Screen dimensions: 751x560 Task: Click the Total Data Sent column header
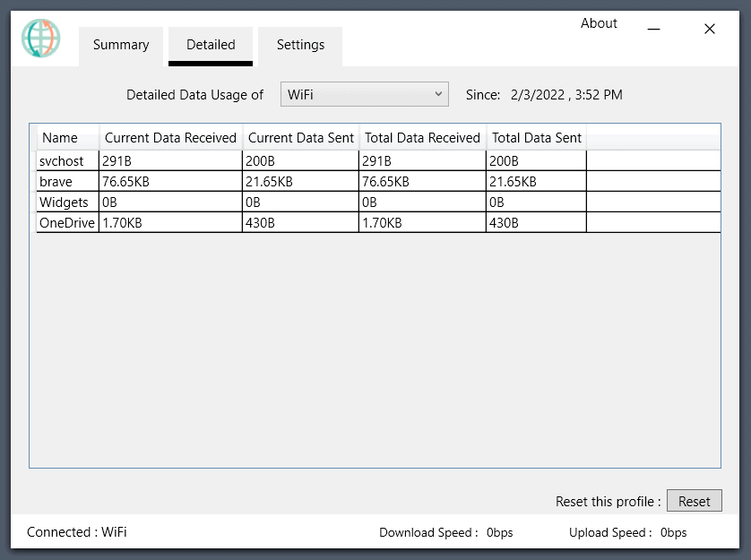(537, 137)
